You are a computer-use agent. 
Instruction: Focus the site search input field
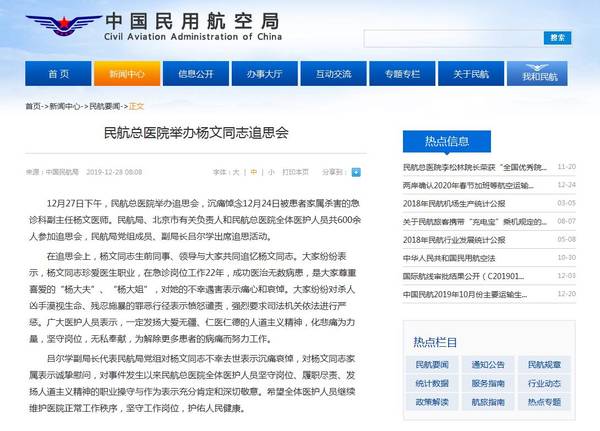tap(450, 38)
